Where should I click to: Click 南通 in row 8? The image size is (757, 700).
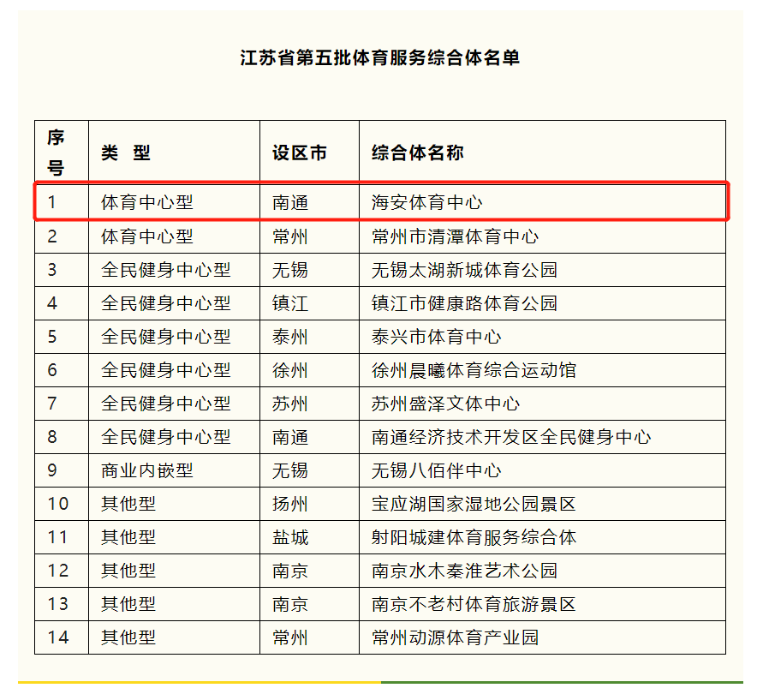pos(290,437)
